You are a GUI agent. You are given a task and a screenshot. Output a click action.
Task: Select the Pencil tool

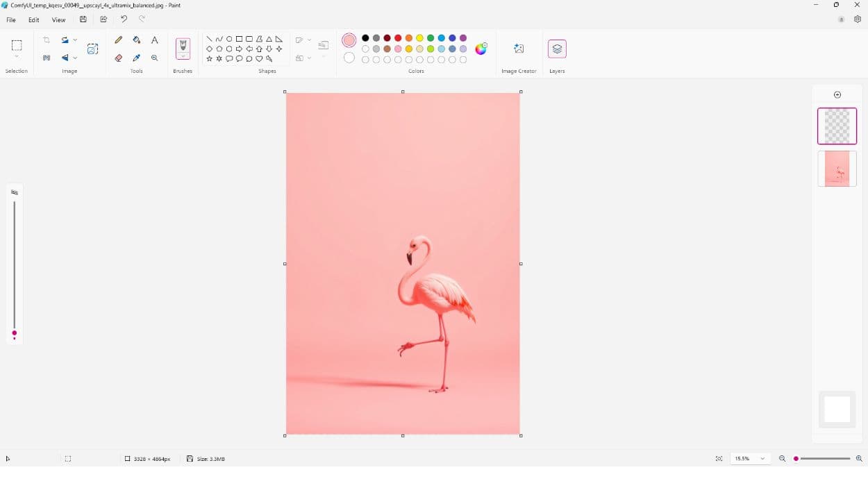[x=119, y=40]
